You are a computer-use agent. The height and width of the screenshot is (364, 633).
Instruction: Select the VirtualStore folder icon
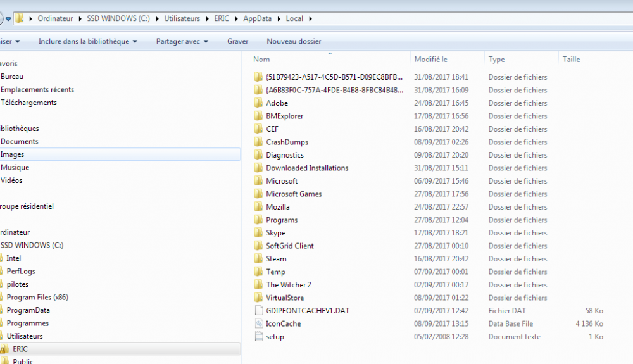258,298
